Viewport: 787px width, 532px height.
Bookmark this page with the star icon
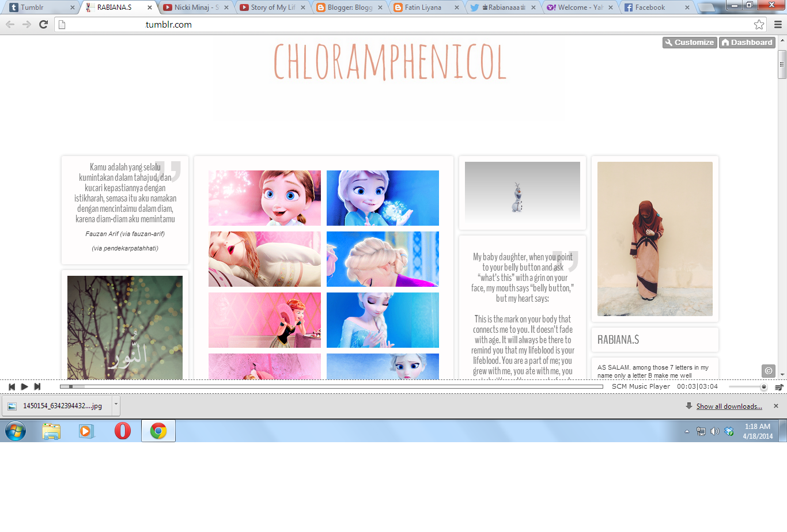tap(759, 24)
